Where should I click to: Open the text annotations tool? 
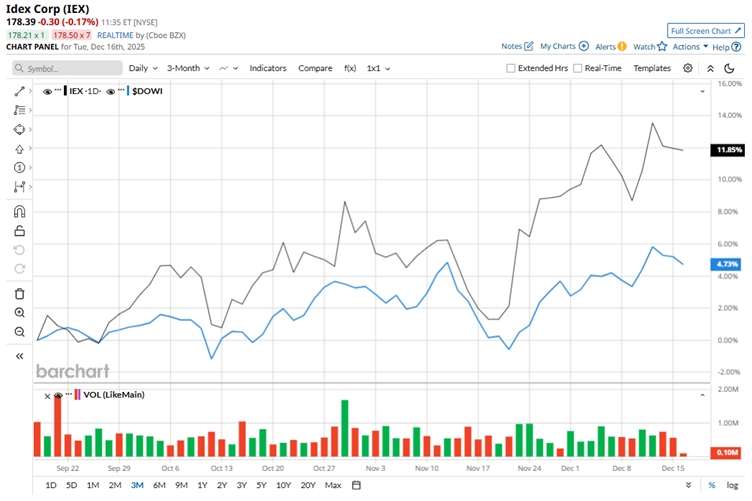[x=19, y=110]
